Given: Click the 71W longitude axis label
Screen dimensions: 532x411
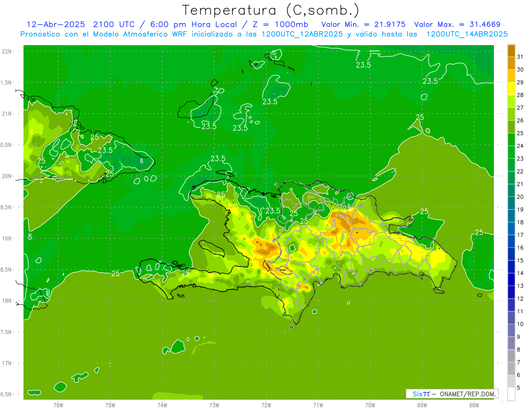Looking at the screenshot, I should [318, 405].
